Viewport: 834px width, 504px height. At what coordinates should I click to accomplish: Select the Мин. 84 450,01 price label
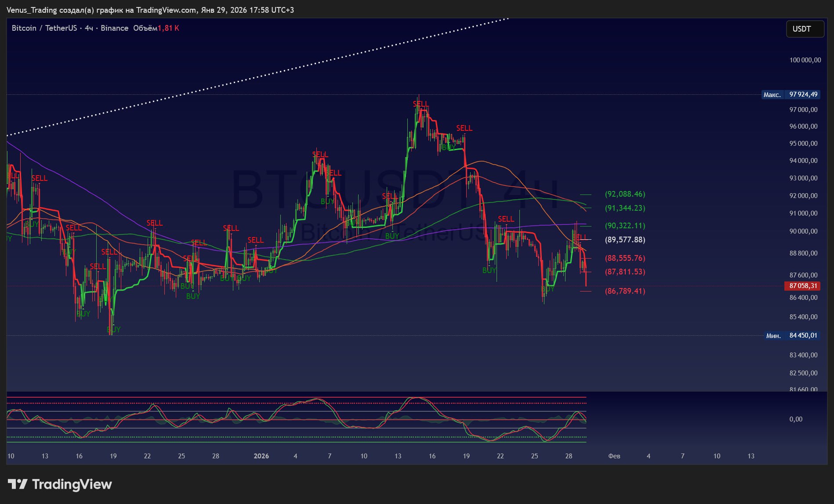click(x=791, y=335)
